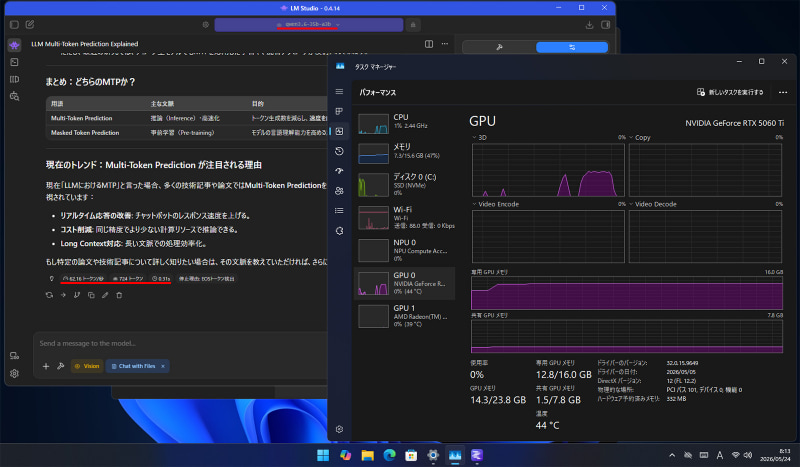The image size is (800, 467).
Task: Open LM Studio settings gear at bottom-left
Action: coord(14,373)
